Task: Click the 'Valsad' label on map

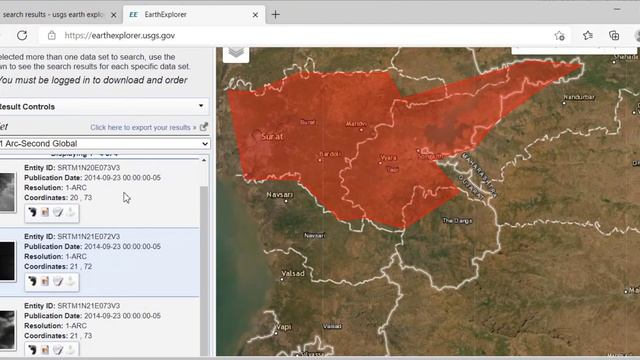Action: (x=293, y=273)
